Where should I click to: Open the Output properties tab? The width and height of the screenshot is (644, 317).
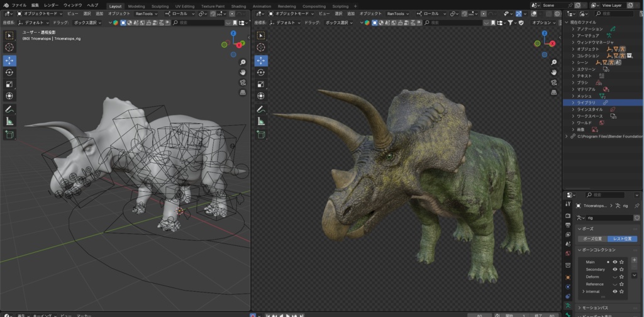coord(568,225)
